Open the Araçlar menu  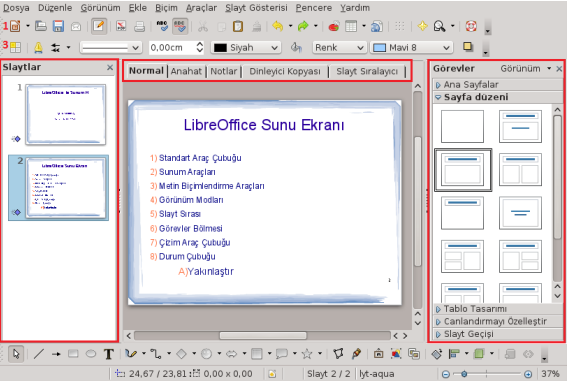tap(201, 8)
